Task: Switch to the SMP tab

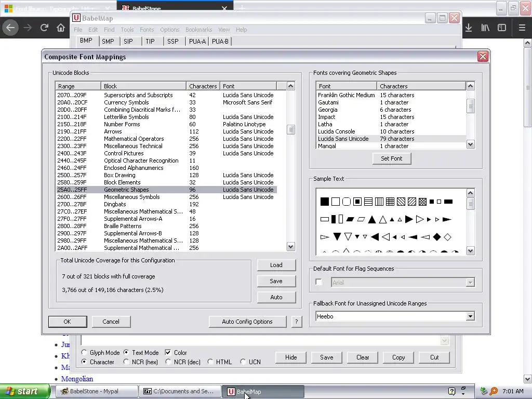Action: tap(108, 42)
